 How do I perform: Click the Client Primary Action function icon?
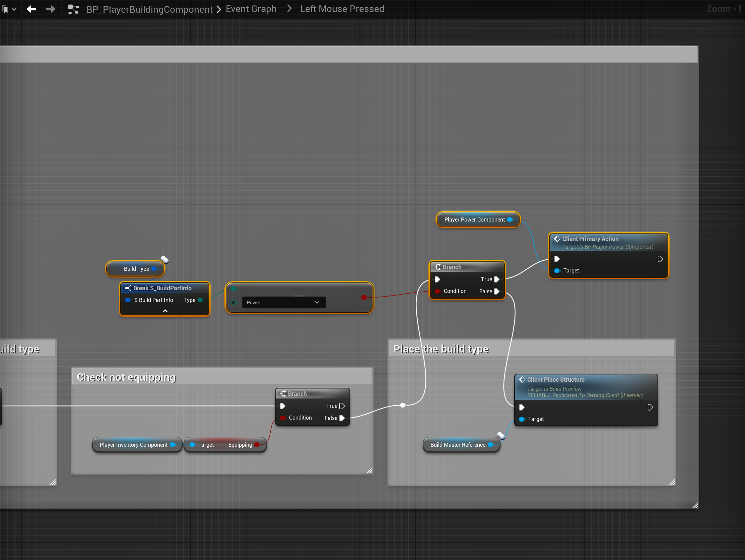tap(557, 239)
